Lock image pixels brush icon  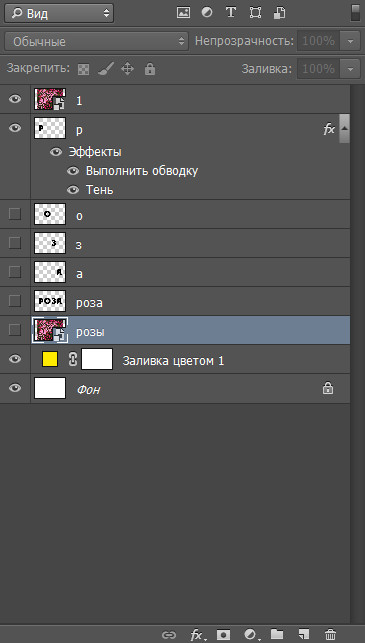coord(105,69)
